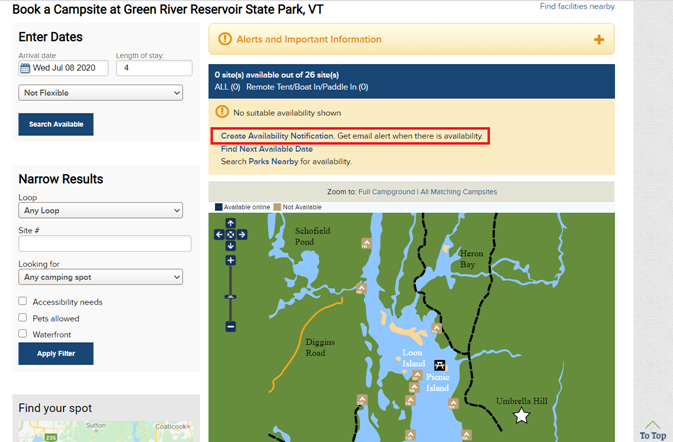
Task: Reset map view with center pan icon
Action: (230, 234)
